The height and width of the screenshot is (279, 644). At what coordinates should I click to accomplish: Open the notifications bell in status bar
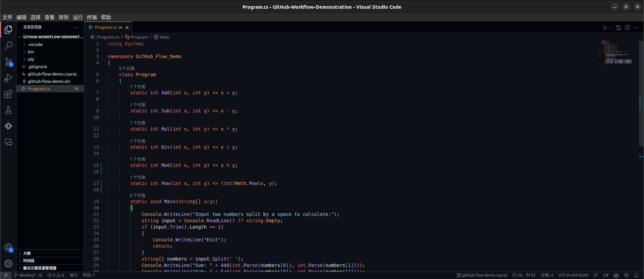(x=636, y=275)
